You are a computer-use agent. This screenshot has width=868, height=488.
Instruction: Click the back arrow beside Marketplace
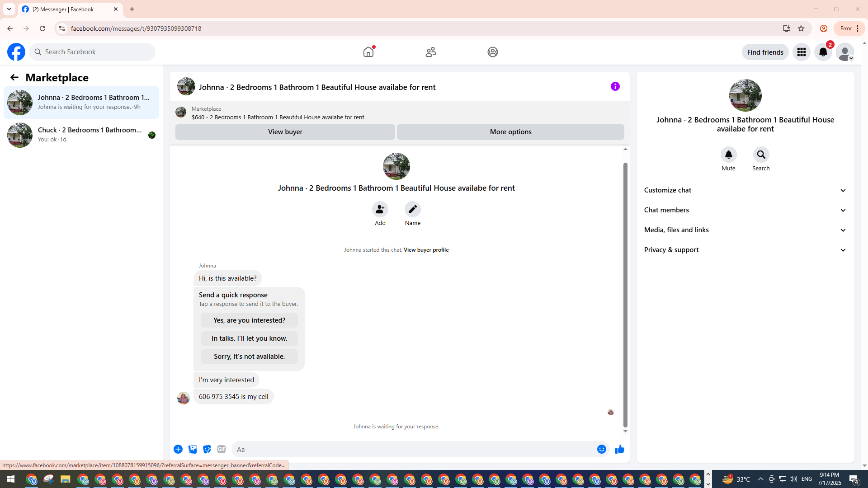click(x=14, y=77)
